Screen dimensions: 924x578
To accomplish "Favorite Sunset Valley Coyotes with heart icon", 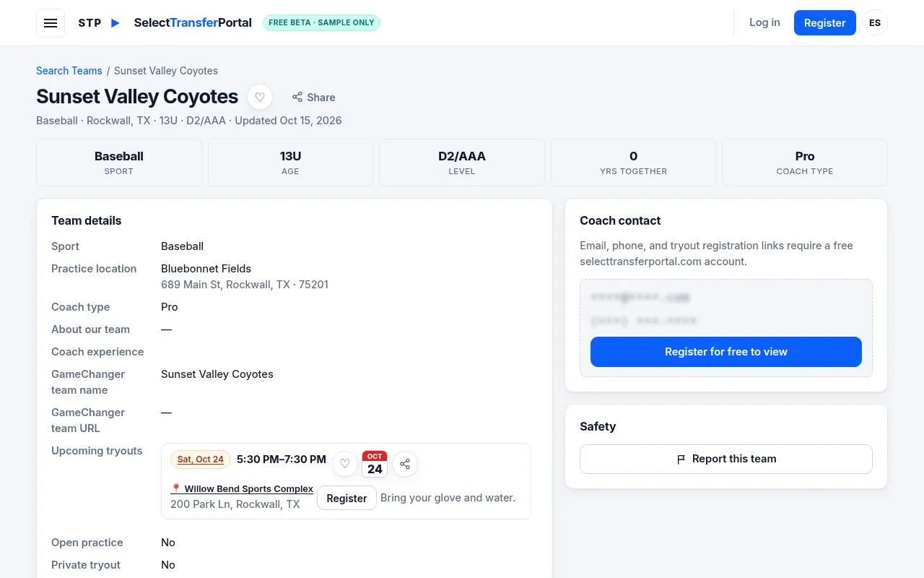I will point(260,98).
